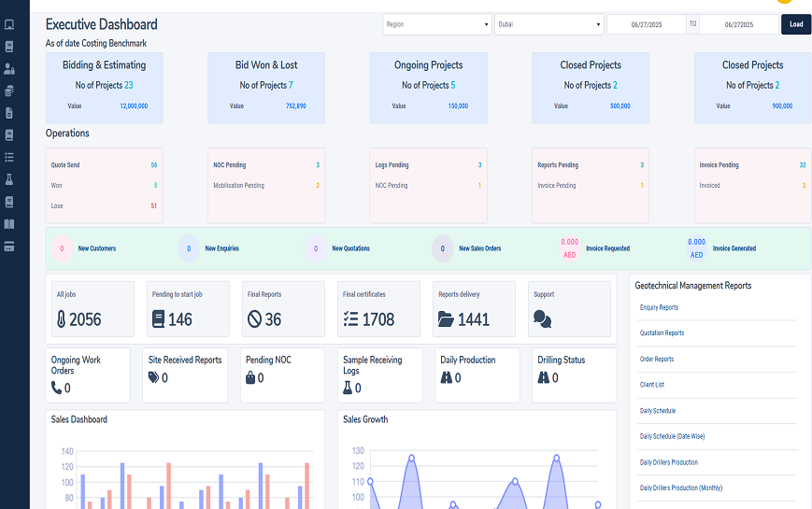812x509 pixels.
Task: Click the Reports delivery folder icon
Action: (447, 319)
